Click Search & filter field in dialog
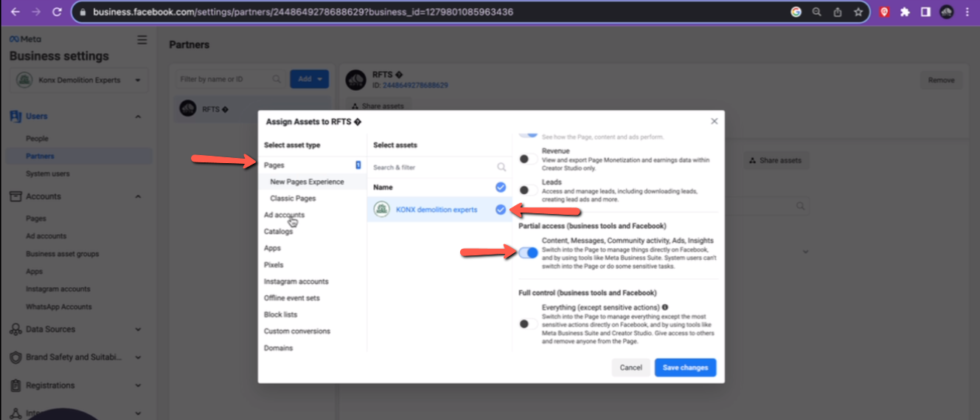980x420 pixels. tap(440, 168)
